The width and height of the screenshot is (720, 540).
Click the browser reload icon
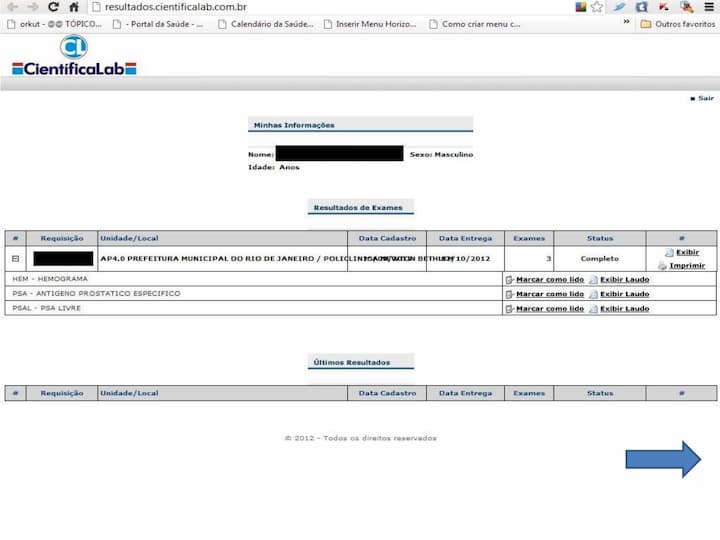pyautogui.click(x=53, y=7)
